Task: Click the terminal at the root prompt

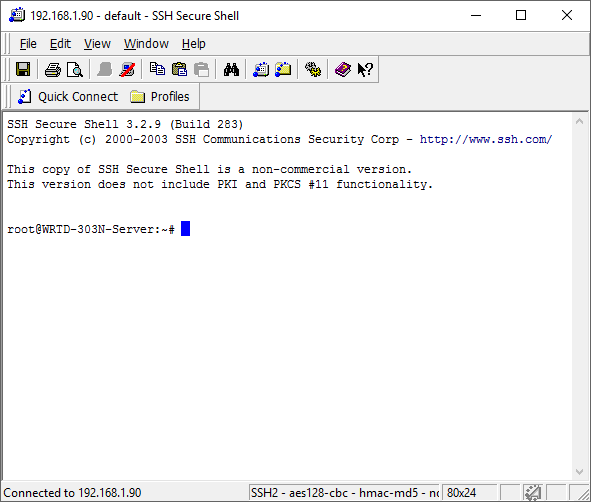Action: pos(185,229)
